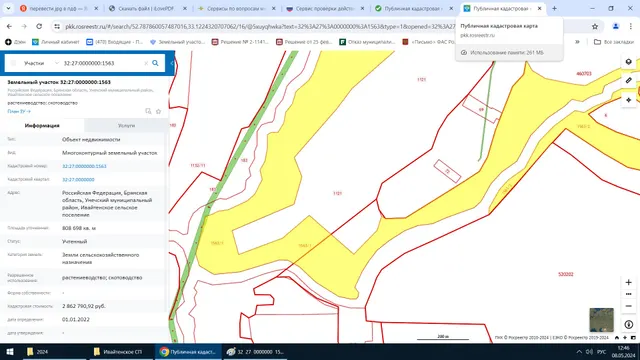
Task: Open the Участки search type dropdown
Action: (x=41, y=63)
